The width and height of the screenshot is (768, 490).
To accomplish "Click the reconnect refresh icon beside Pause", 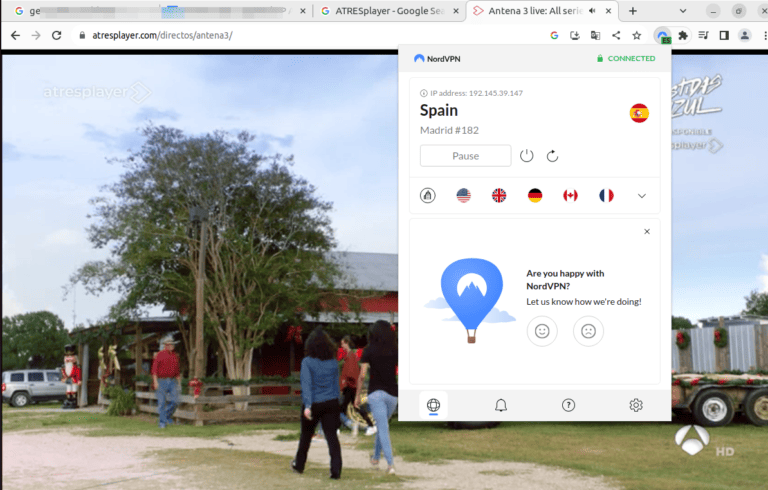I will 552,156.
